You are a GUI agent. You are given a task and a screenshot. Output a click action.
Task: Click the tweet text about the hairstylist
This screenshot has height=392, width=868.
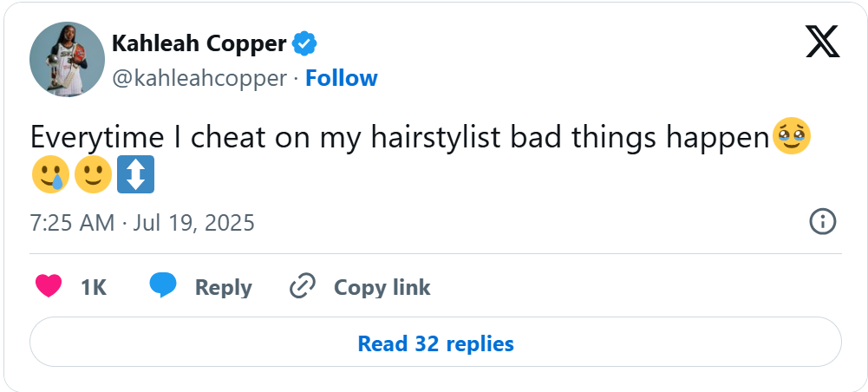click(399, 139)
